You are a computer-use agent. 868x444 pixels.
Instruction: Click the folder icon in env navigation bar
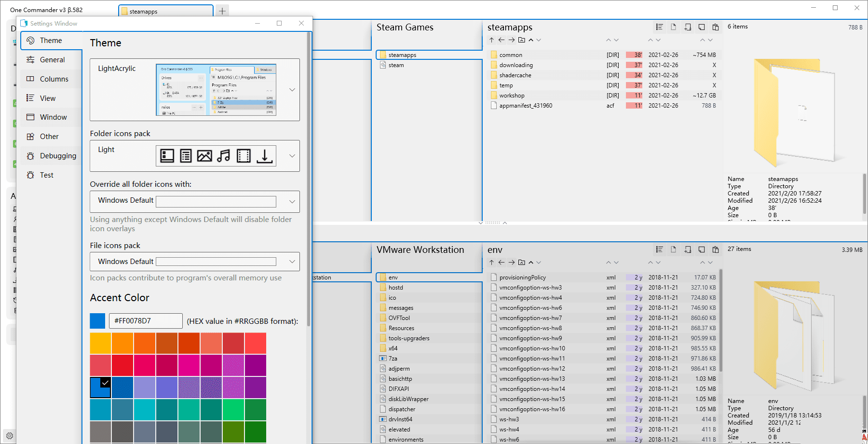(x=521, y=263)
